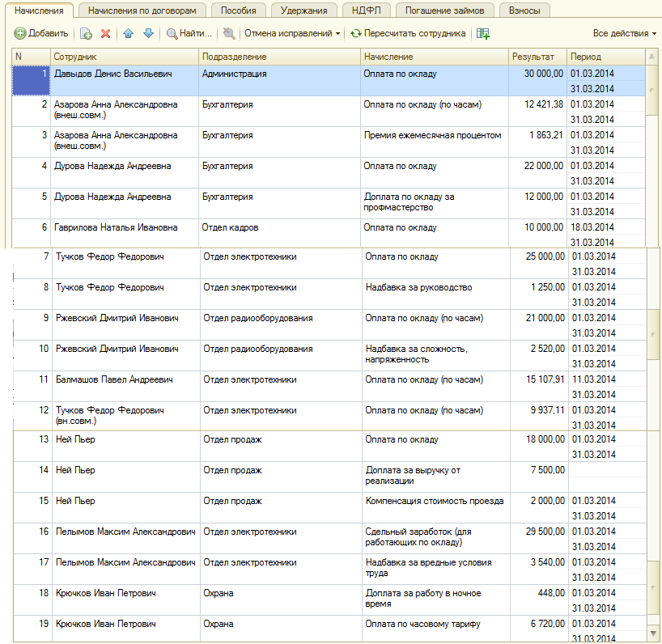Image resolution: width=662 pixels, height=644 pixels.
Task: Go to the НДФЛ tab
Action: tap(367, 11)
